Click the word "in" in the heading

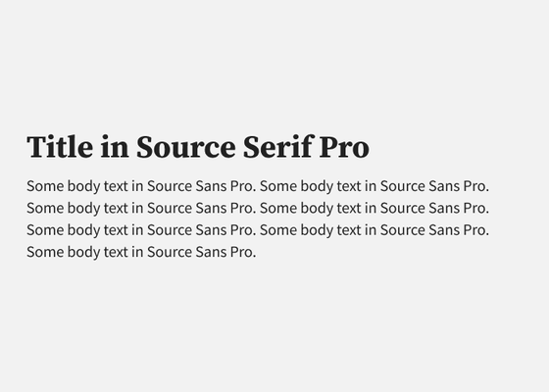pyautogui.click(x=115, y=147)
